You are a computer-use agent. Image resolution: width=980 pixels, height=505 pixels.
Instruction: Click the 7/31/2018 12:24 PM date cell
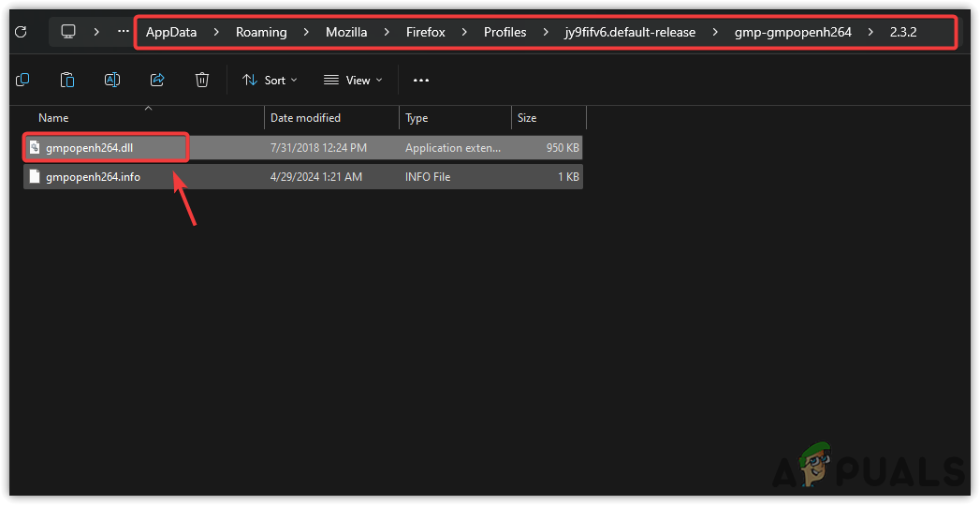tap(318, 148)
